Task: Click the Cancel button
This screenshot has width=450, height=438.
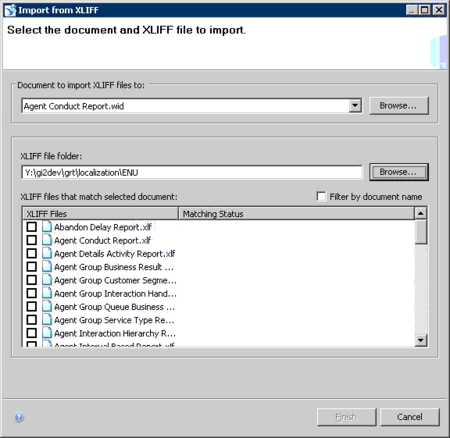Action: (410, 417)
